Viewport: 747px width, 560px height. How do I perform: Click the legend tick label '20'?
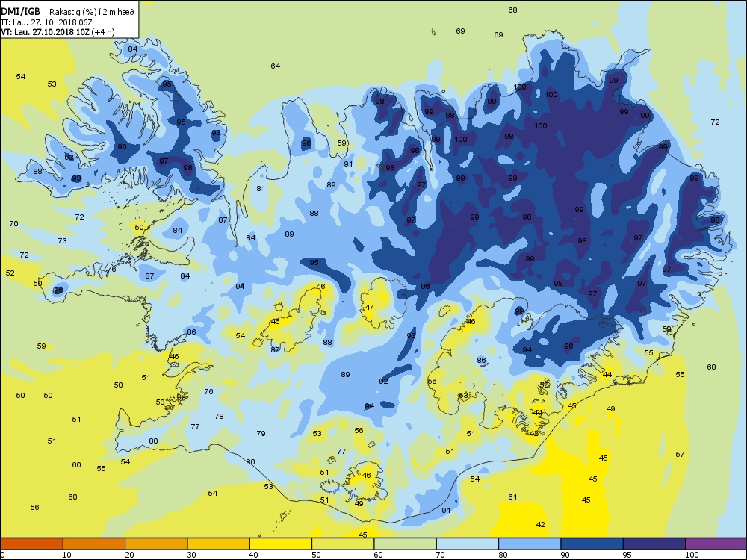pos(129,555)
